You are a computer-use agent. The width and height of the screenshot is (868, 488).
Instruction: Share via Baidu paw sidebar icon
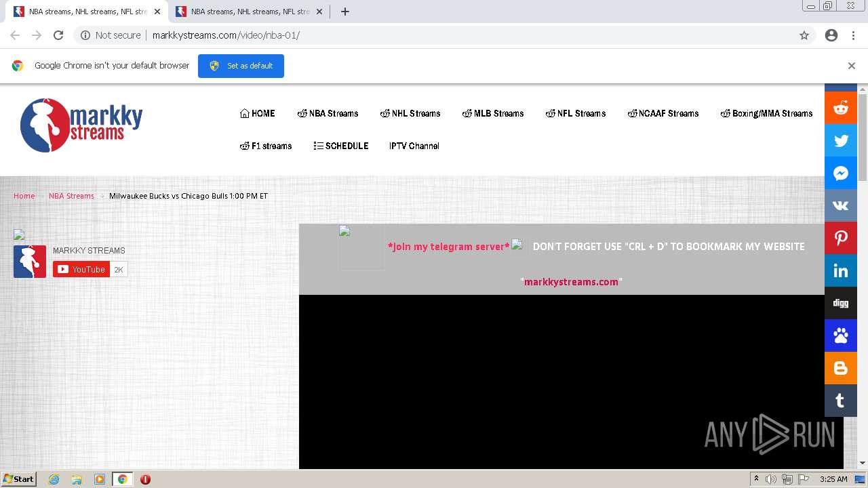(841, 335)
